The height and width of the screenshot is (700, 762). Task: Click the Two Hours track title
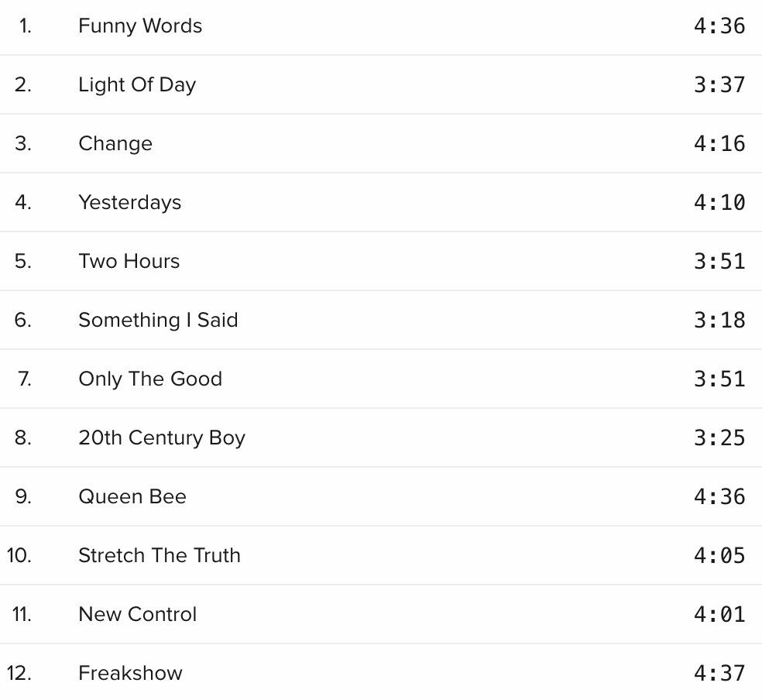[129, 262]
